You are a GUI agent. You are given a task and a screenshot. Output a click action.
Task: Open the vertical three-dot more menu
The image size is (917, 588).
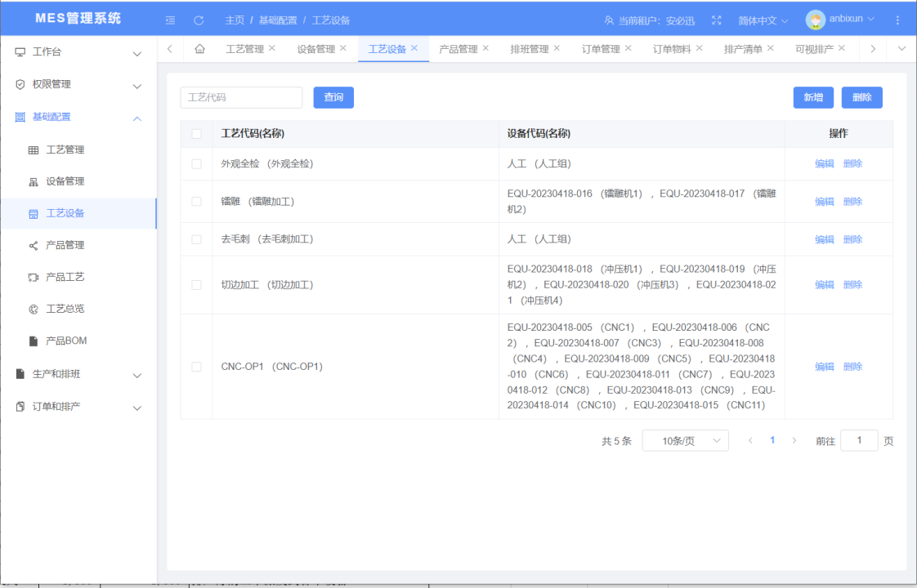[x=898, y=20]
